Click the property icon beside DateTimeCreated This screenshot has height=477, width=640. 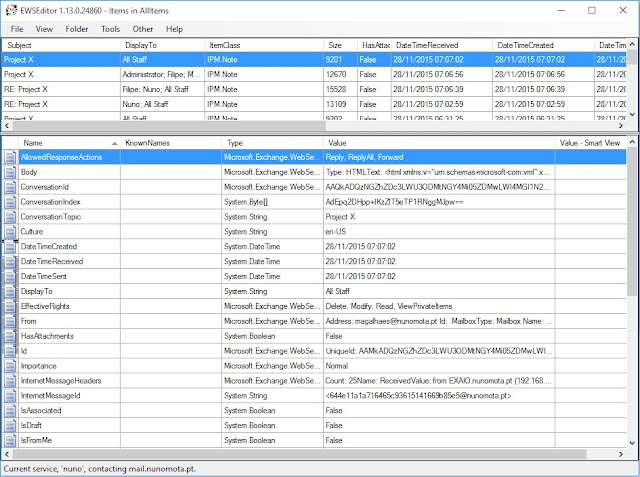click(x=10, y=246)
